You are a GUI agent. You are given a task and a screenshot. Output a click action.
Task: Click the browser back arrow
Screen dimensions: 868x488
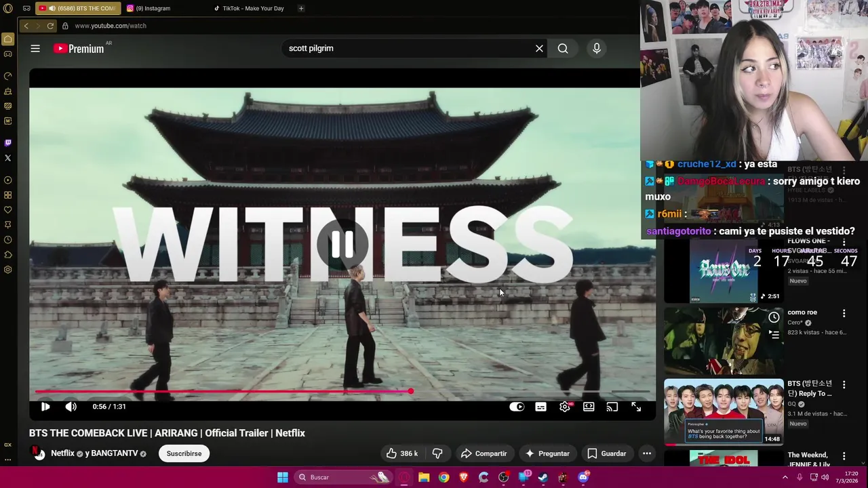[26, 26]
